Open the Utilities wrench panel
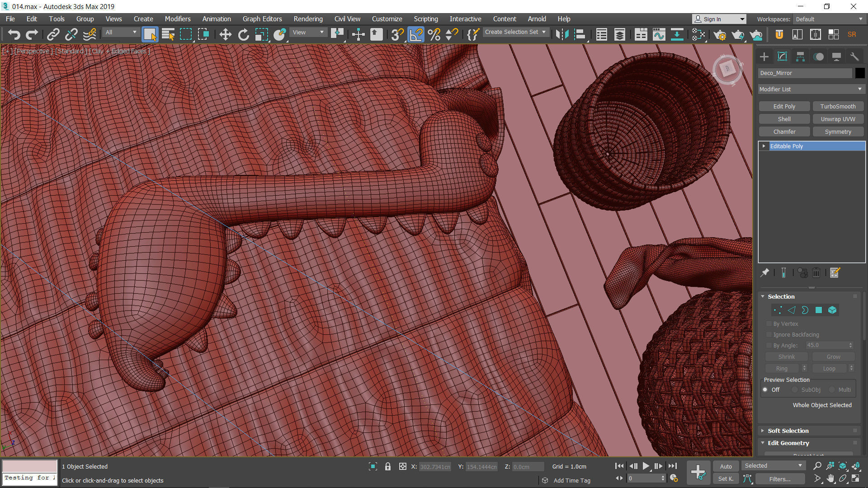The width and height of the screenshot is (868, 488). pyautogui.click(x=854, y=56)
